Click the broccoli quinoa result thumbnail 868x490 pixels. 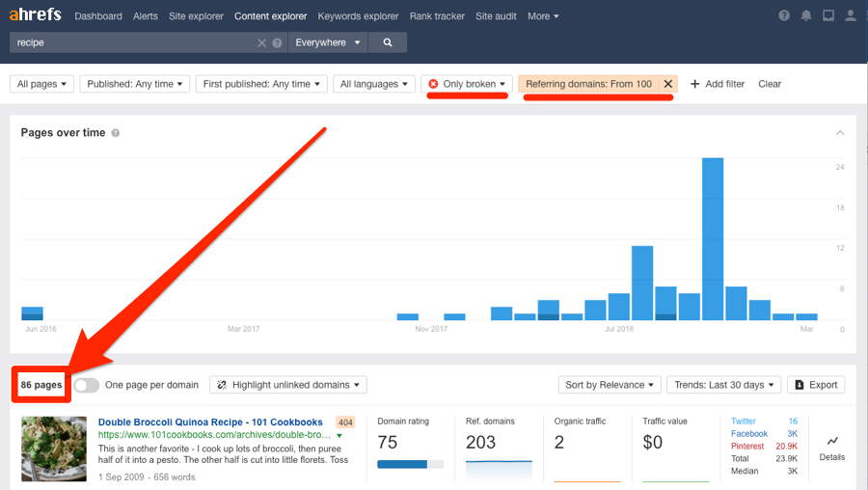tap(55, 449)
